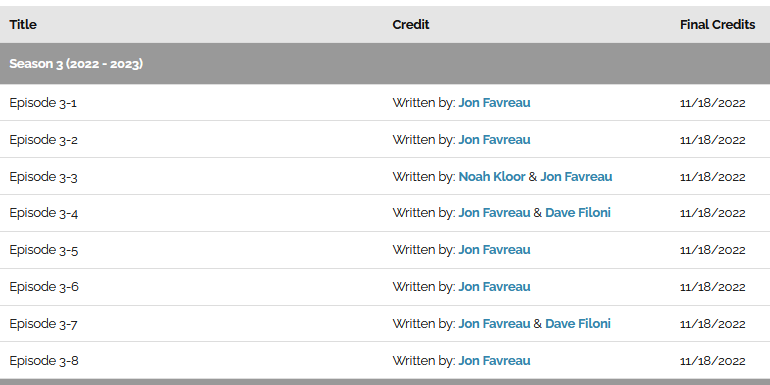Open Jon Favreau link in Episode 3-6 row

[494, 286]
